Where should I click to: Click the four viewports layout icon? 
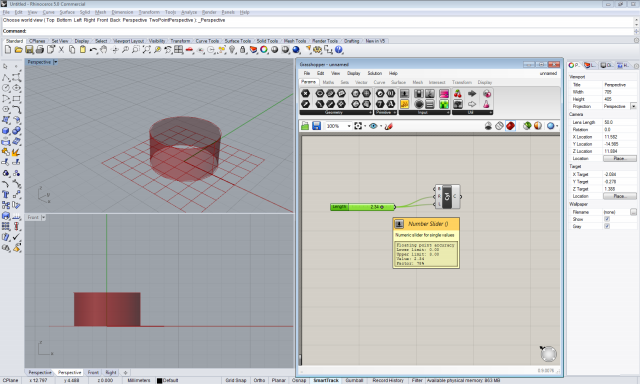[178, 49]
